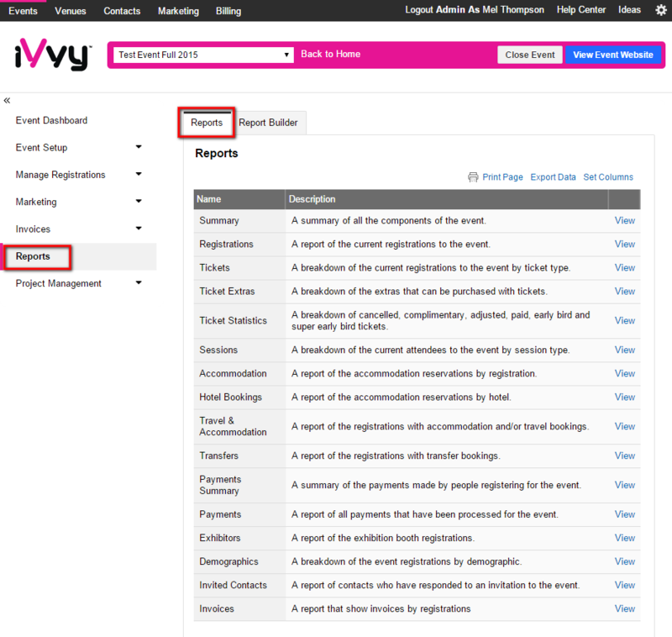Open the Billing top menu
The image size is (672, 637).
tap(228, 11)
